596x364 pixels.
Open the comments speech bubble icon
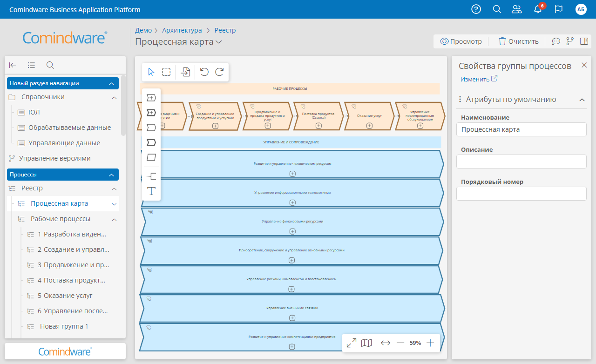coord(556,41)
